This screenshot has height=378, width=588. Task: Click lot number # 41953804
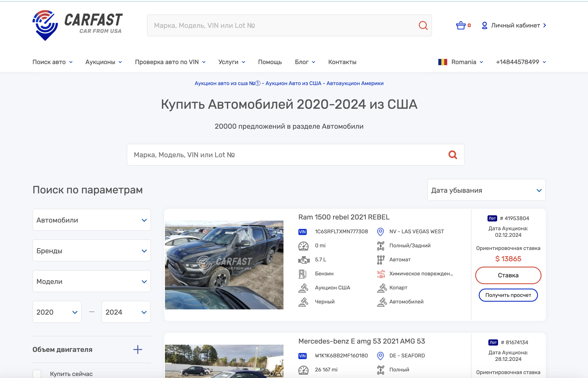[514, 218]
